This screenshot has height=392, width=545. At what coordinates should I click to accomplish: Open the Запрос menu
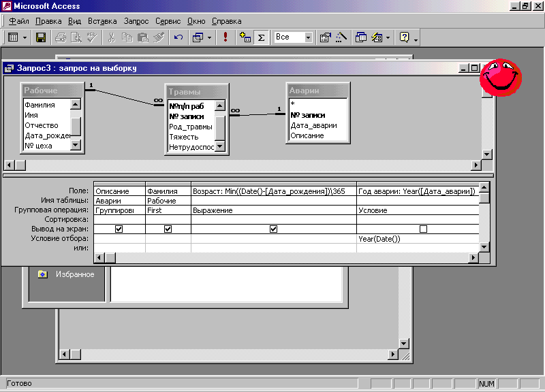136,21
